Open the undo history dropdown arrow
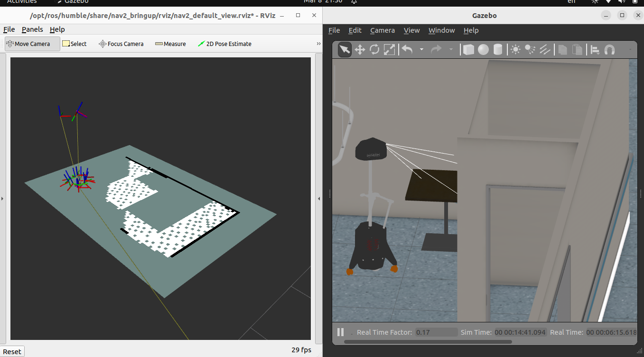 coord(421,50)
